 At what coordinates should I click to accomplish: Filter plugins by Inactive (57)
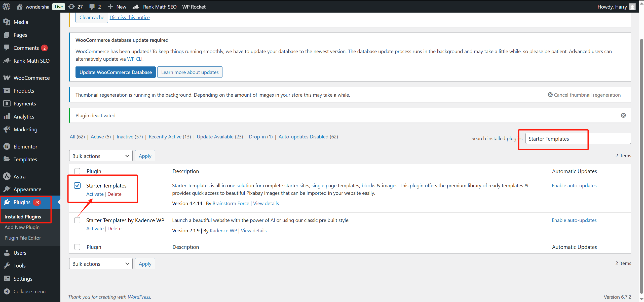pos(125,137)
